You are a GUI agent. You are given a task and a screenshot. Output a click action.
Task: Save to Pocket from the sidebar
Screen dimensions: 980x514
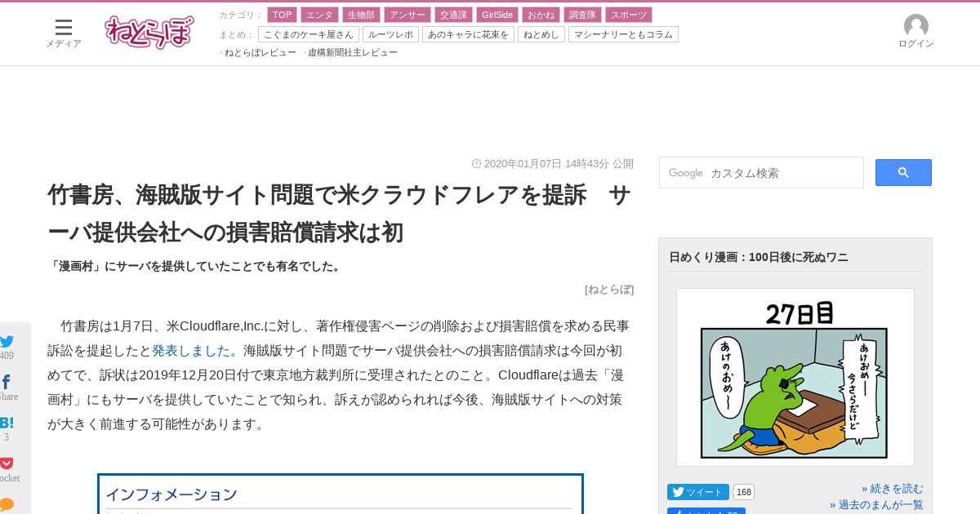[7, 463]
